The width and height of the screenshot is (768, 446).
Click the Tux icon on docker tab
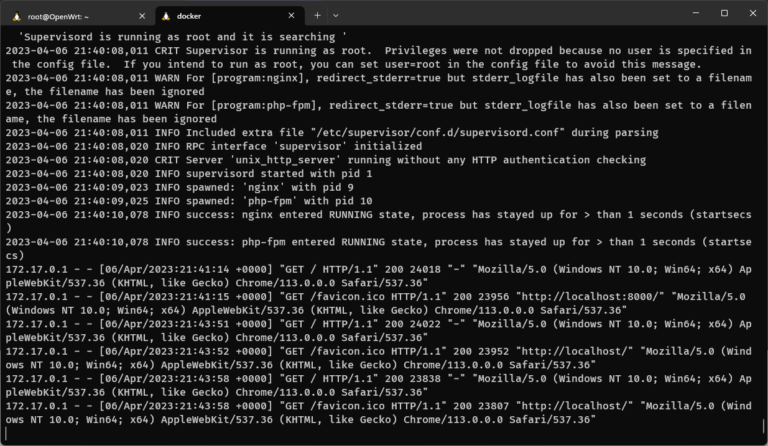166,16
